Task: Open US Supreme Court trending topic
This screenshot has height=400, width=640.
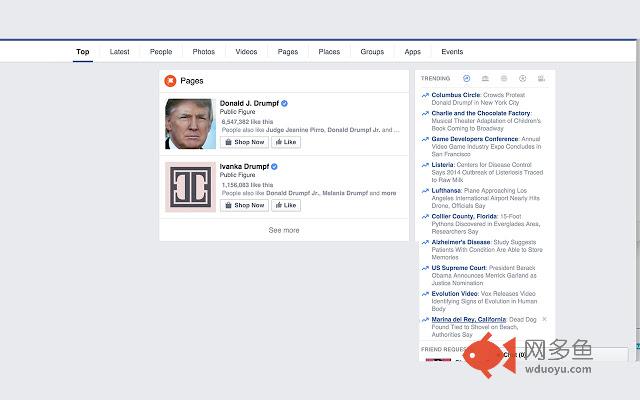Action: tap(458, 268)
